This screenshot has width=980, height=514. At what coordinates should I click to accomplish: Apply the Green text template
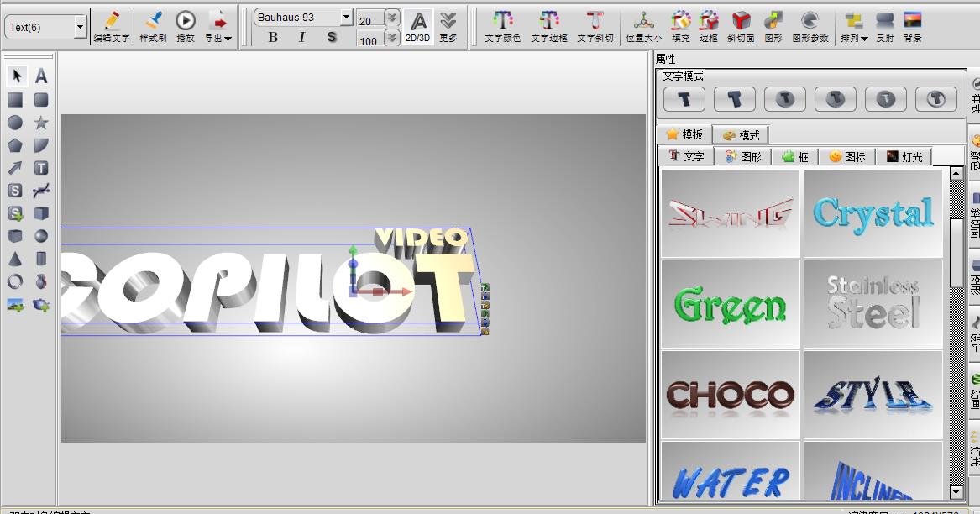pos(731,305)
